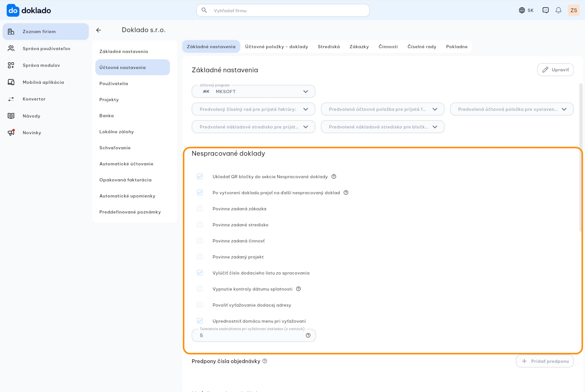Open Predvolená účtovná položka pre prijaté dropdown
Screen dimensions: 585x392
(x=382, y=109)
